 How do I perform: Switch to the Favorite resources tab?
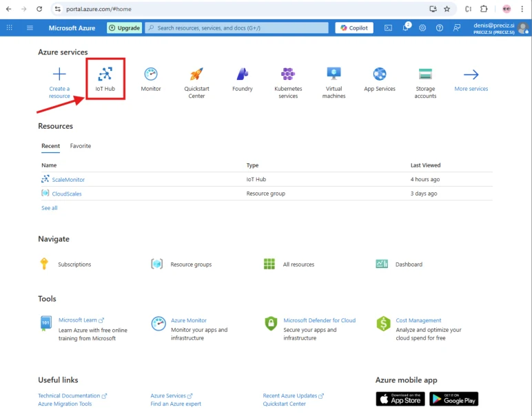(x=81, y=146)
